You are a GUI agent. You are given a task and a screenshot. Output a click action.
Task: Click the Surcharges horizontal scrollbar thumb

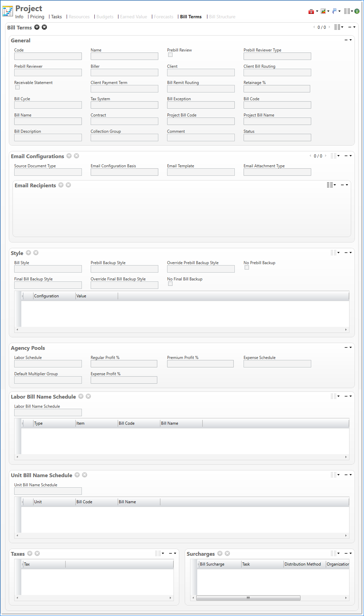pos(248,598)
